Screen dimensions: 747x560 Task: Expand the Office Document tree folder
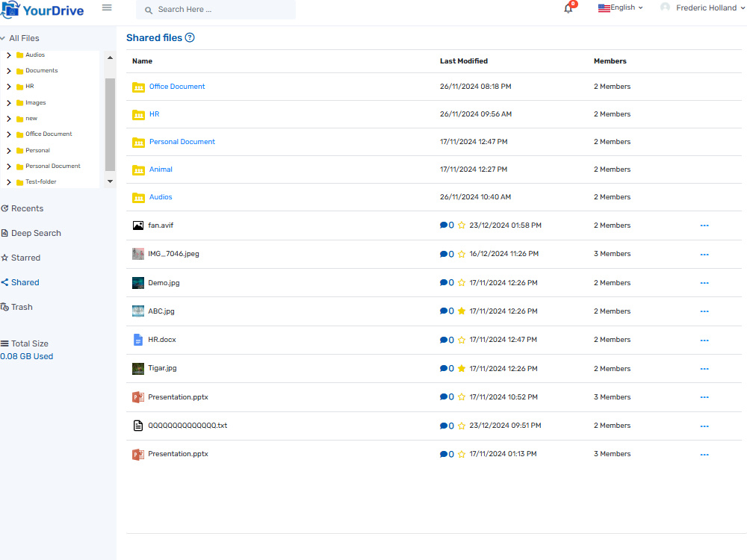[x=8, y=134]
